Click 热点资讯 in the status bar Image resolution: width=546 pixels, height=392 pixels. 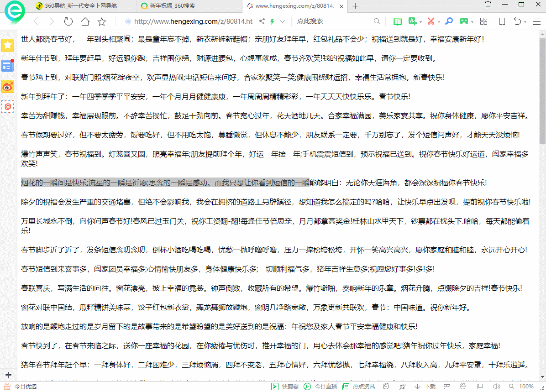click(361, 387)
